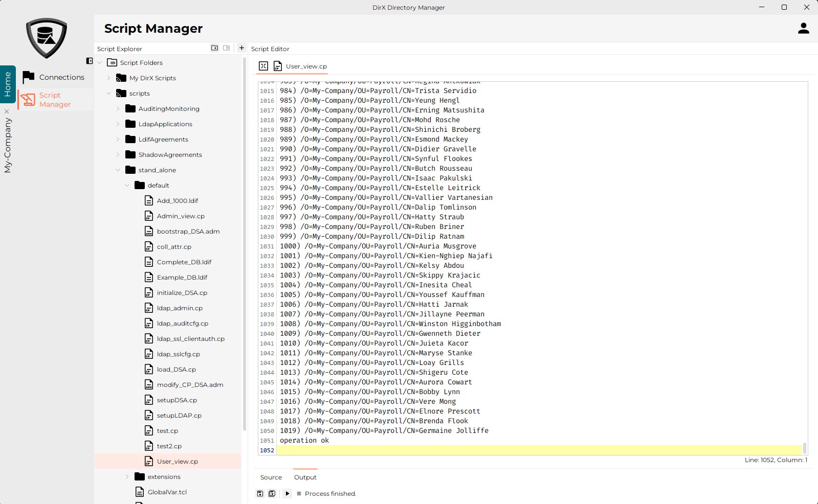Select the My DirX Scripts folder icon

tap(121, 78)
